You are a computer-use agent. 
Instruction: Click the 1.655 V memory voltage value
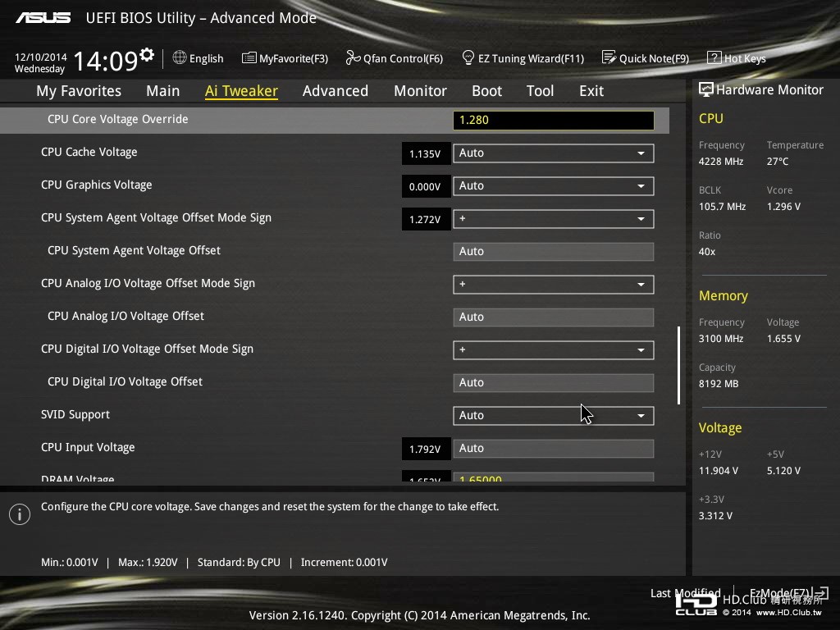click(783, 339)
